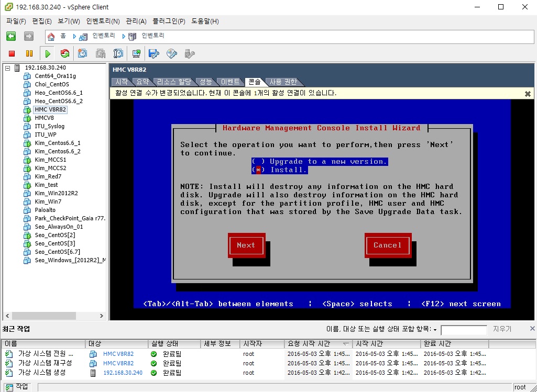
Task: Open the 인벤토리(N) menu
Action: [x=103, y=21]
